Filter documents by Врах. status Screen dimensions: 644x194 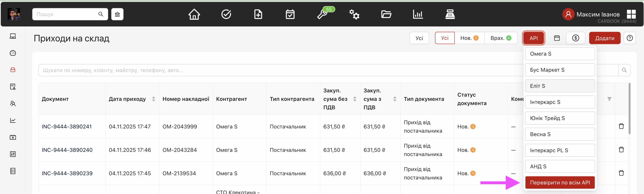click(x=501, y=38)
